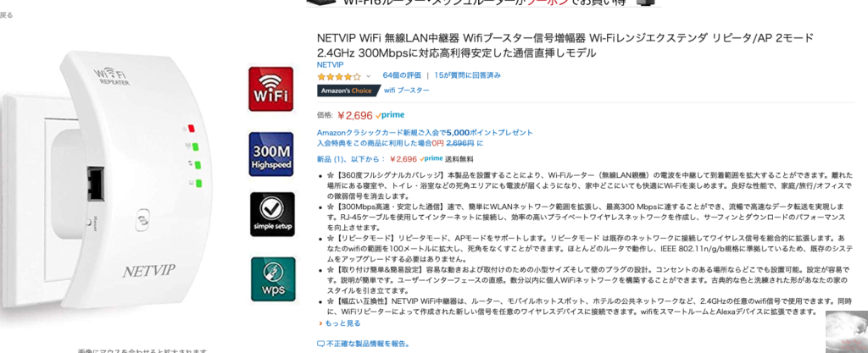Click 不正確な製品情報を報告 link

coord(368,344)
